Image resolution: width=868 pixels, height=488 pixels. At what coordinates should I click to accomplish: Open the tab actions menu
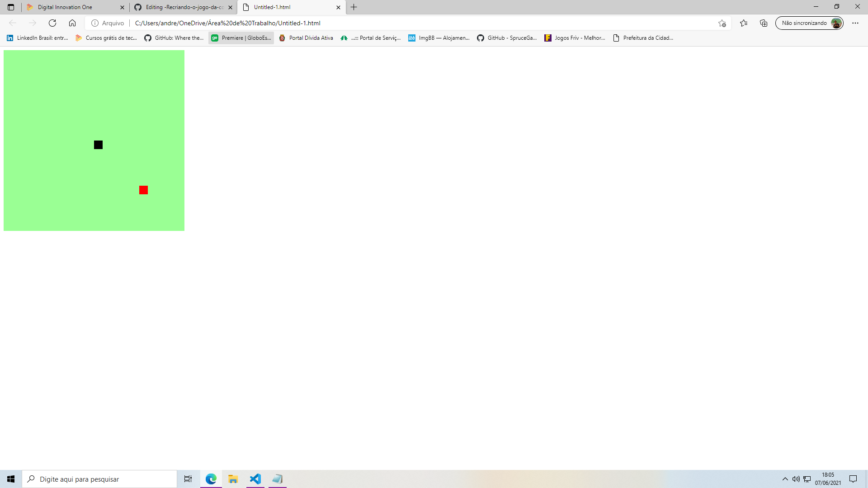click(x=11, y=7)
